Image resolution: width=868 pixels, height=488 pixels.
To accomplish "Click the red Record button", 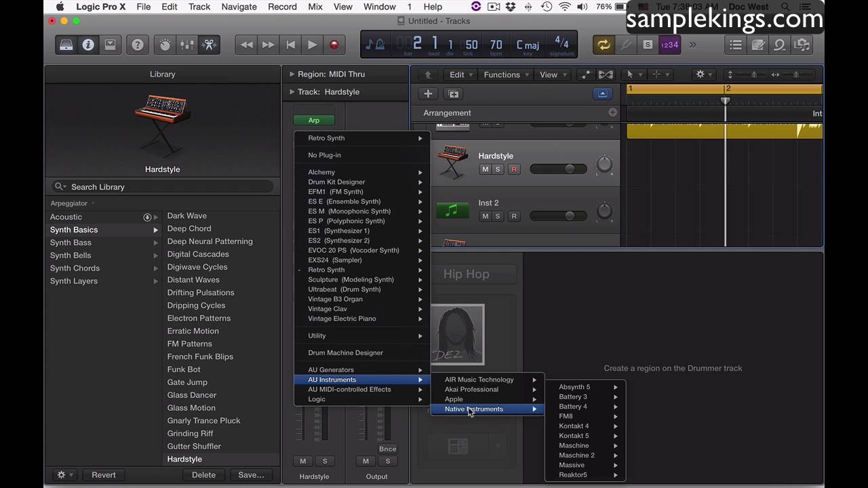I will coord(334,45).
